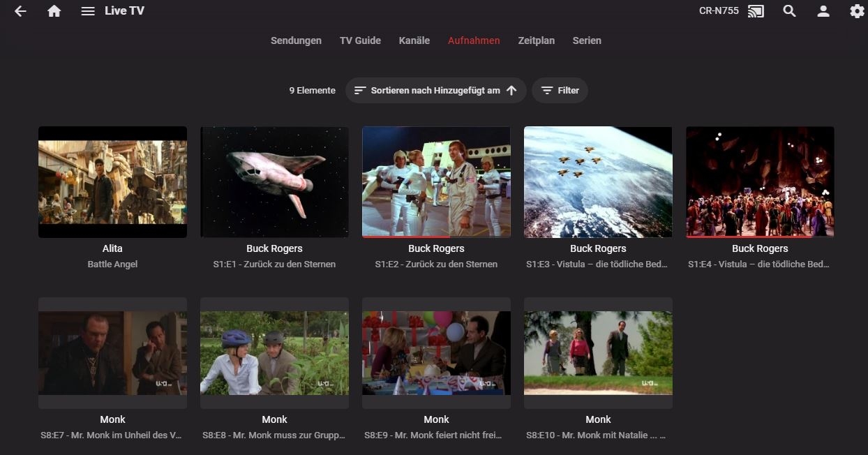868x455 pixels.
Task: Click S1:E4 - Vistula episode text
Action: click(x=760, y=264)
